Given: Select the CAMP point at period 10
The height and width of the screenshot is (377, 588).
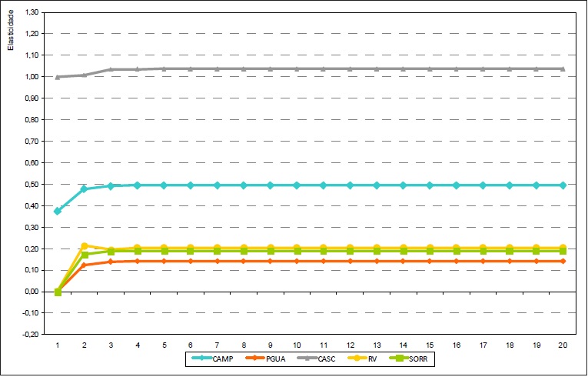Looking at the screenshot, I should coord(297,185).
